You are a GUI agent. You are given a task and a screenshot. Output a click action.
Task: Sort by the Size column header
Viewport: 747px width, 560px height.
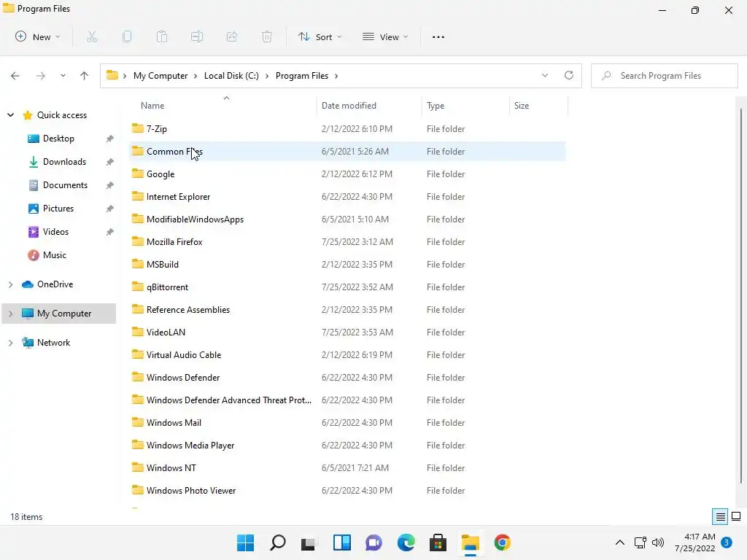(539, 106)
